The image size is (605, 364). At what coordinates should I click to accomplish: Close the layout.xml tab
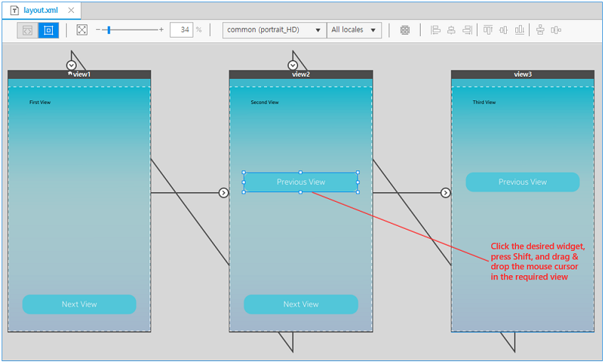click(71, 11)
